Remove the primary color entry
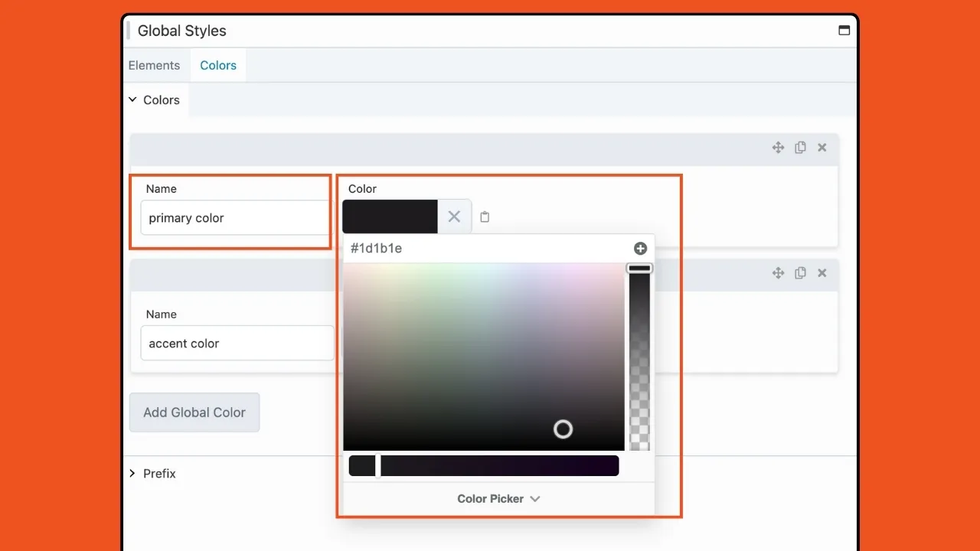The image size is (980, 551). [822, 148]
